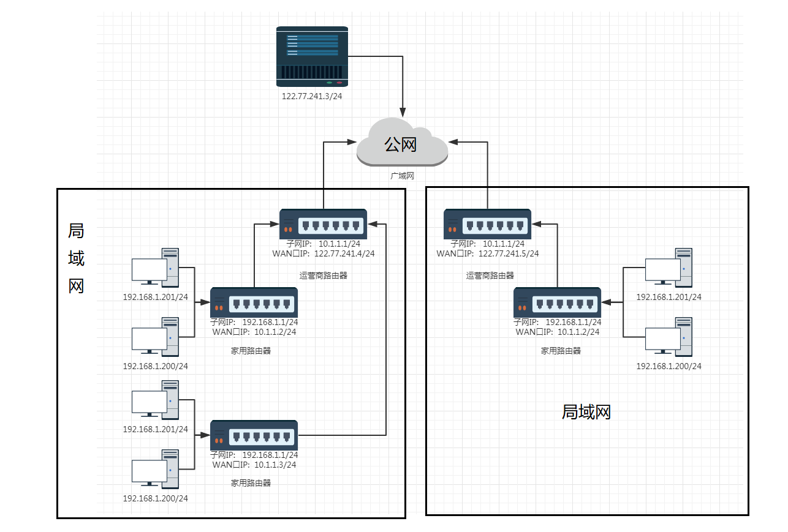Select right LAN computer above 192.168.1.201/24
This screenshot has width=788, height=532.
coord(669,267)
